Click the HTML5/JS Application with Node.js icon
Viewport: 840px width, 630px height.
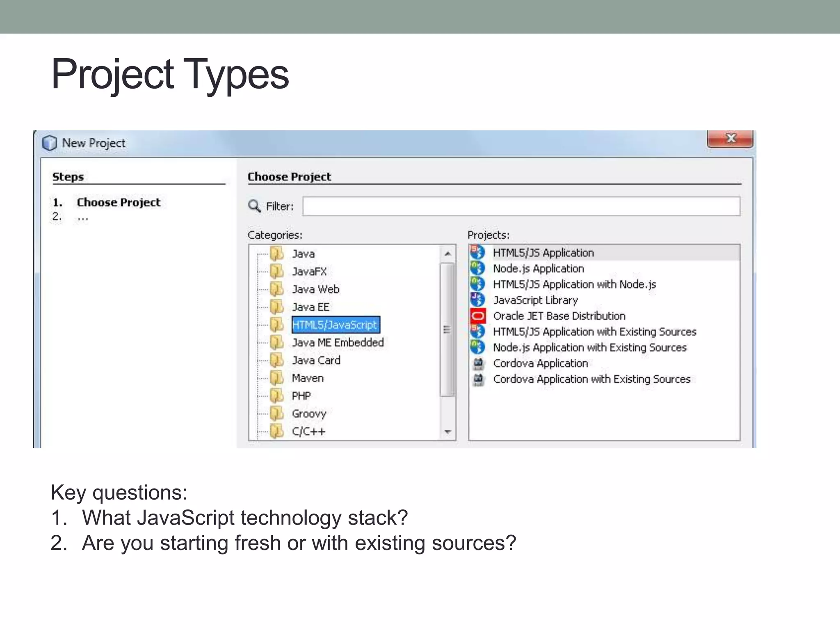pos(478,284)
